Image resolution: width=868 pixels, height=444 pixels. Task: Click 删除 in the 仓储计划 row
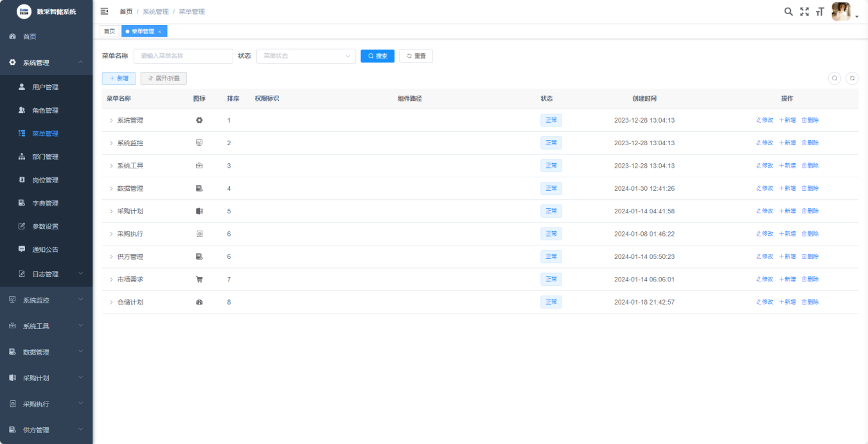click(x=810, y=302)
